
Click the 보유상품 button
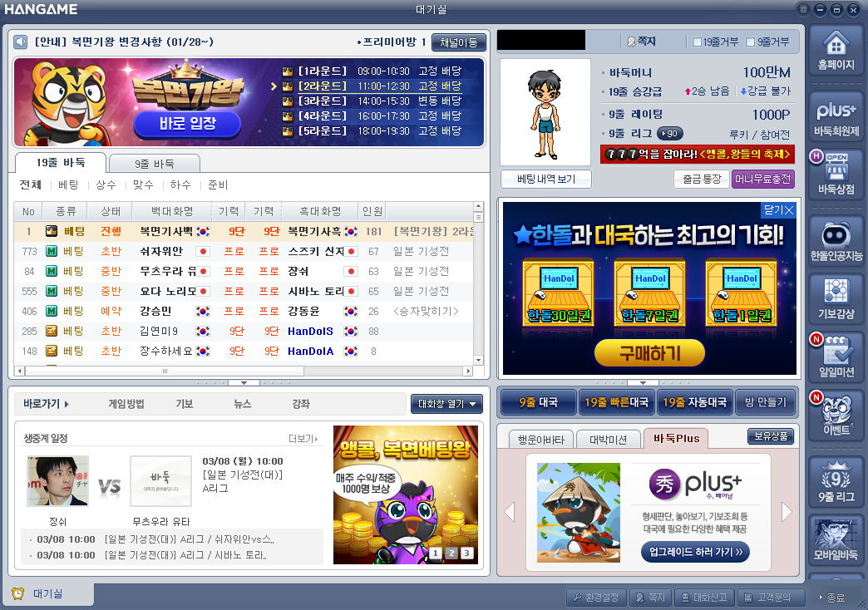[x=771, y=436]
